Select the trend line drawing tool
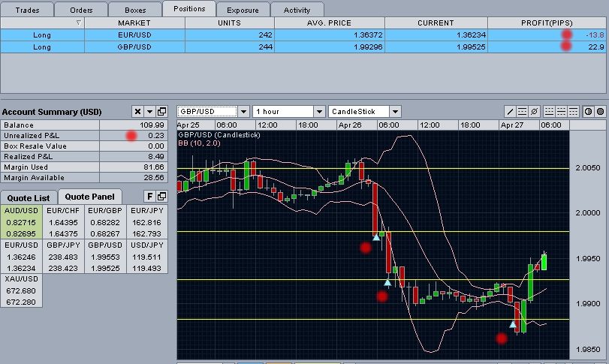 coord(510,112)
